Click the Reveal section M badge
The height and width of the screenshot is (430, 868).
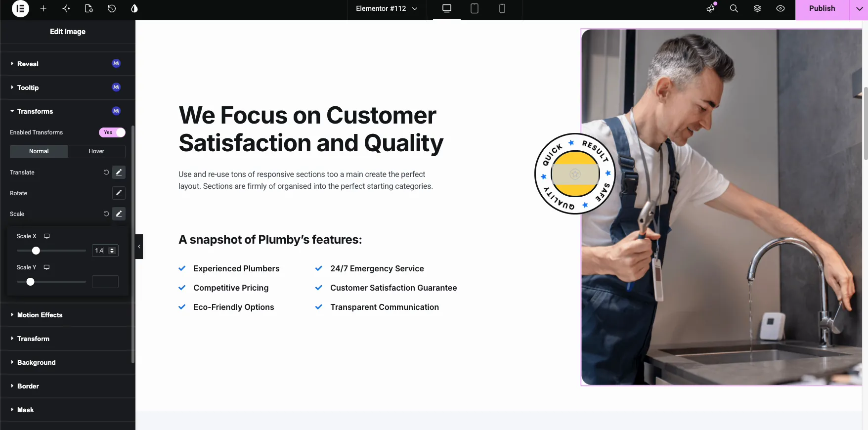pos(116,63)
